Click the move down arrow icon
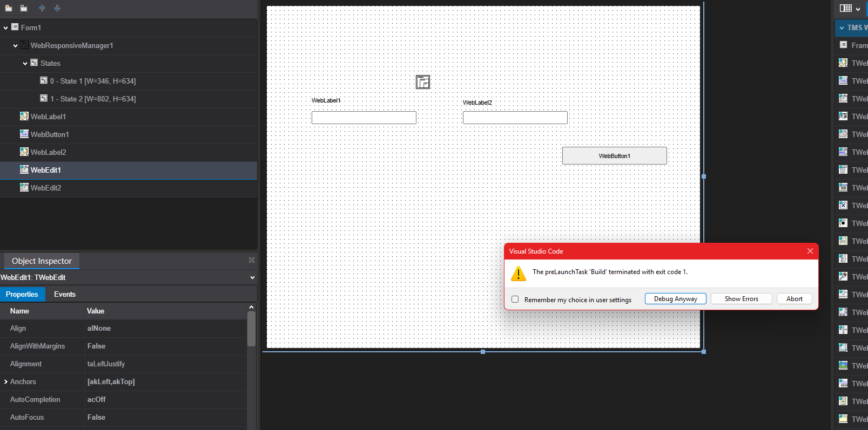The width and height of the screenshot is (868, 430). (57, 8)
